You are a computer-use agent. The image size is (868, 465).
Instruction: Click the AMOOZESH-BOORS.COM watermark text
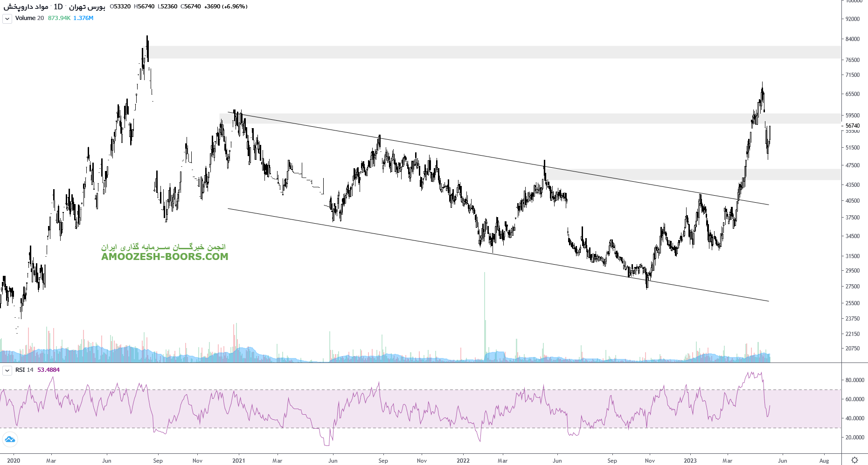click(165, 257)
